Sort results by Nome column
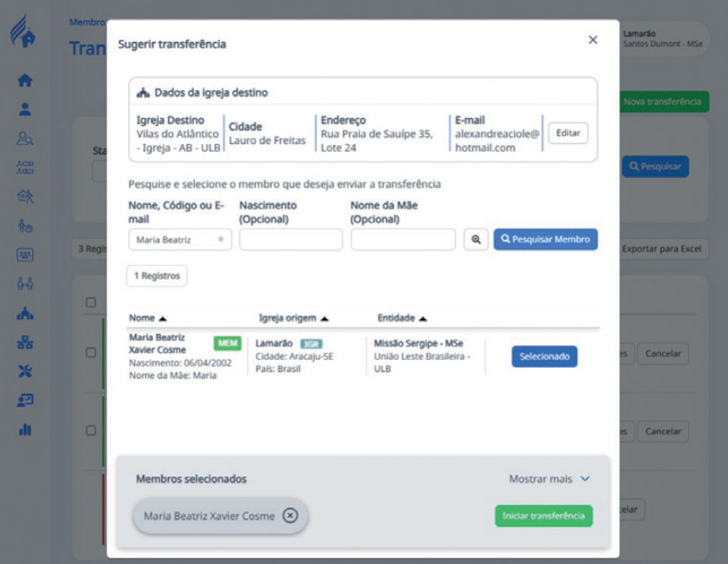Viewport: 728px width, 564px height. pyautogui.click(x=148, y=318)
